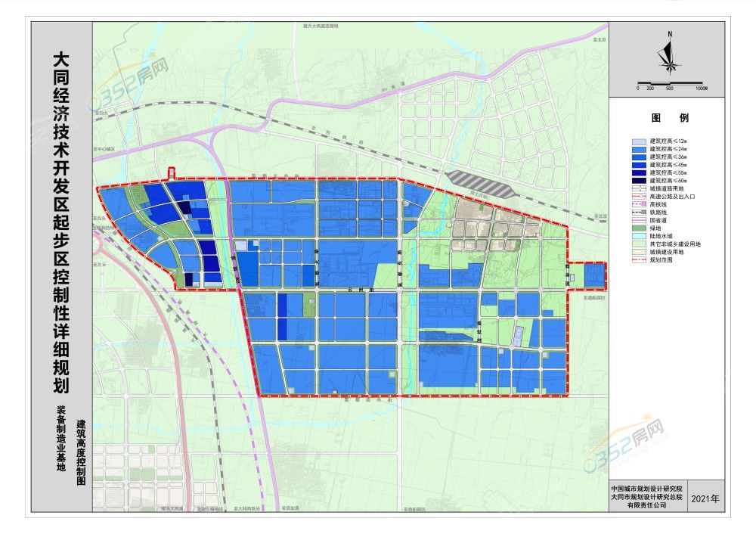This screenshot has width=756, height=534.
Task: Click the 国省道 legend line symbol
Action: (x=639, y=220)
